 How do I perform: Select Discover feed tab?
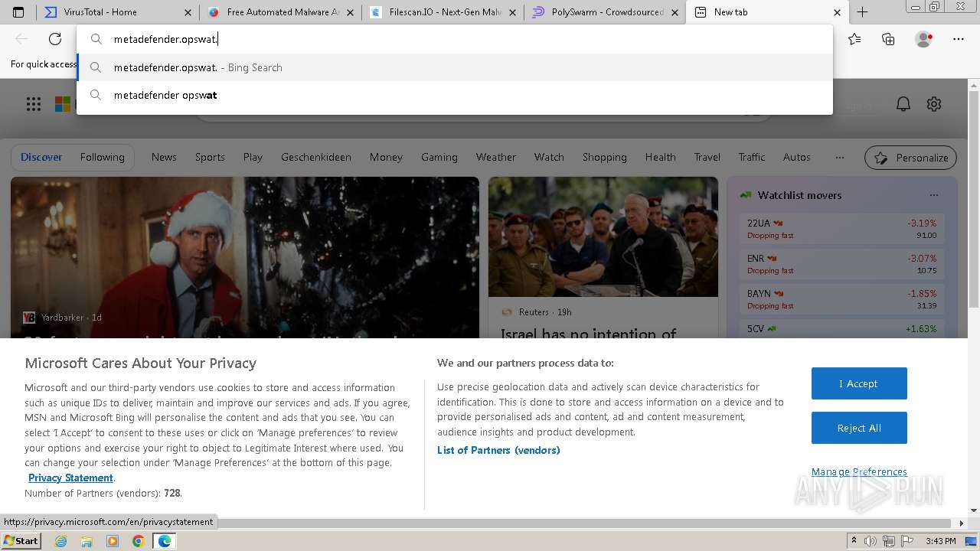(x=41, y=157)
